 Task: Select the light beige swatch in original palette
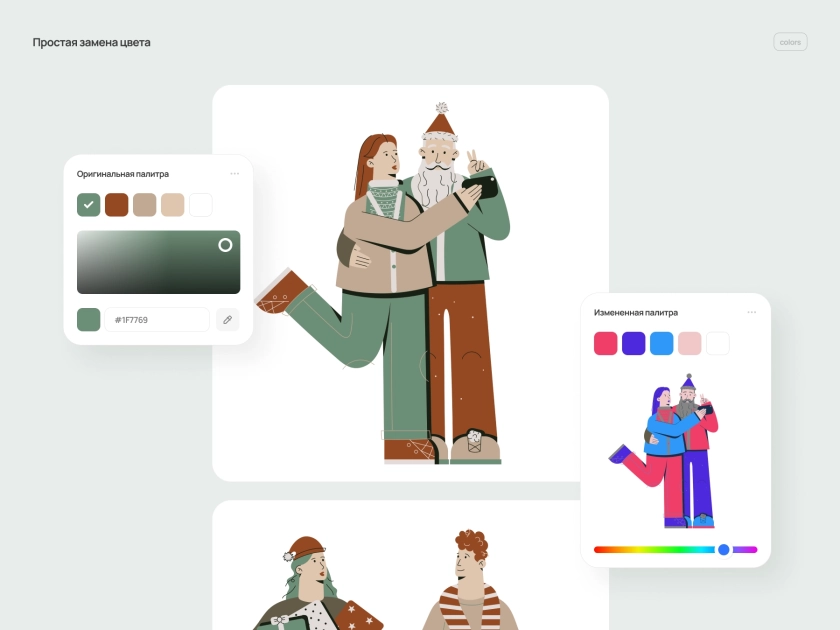pos(172,205)
